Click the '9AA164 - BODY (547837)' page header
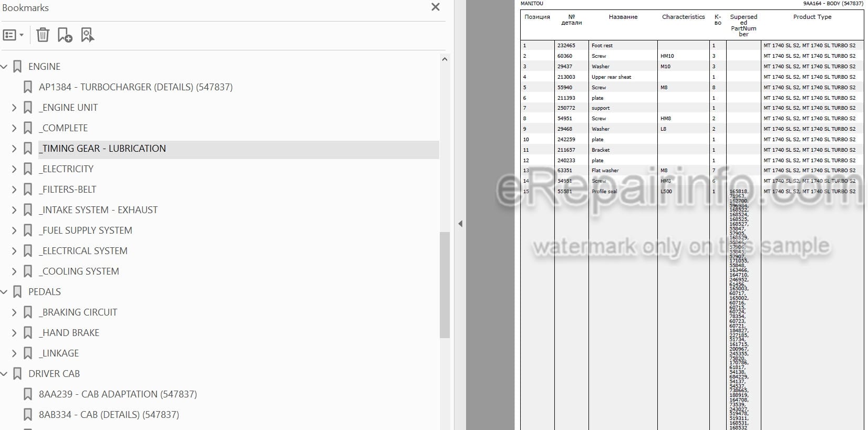The width and height of the screenshot is (868, 430). tap(832, 4)
